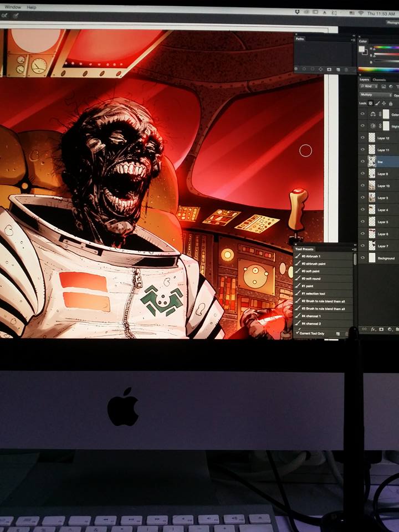Lock transparent pixels icon
The image size is (399, 532).
tap(371, 103)
